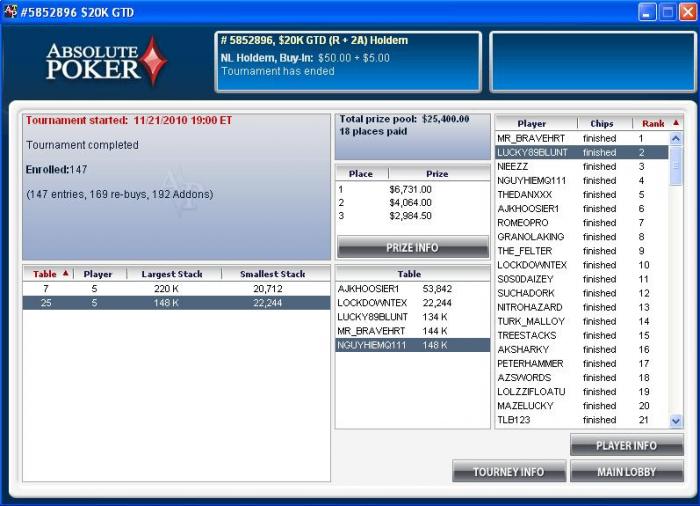Select PETERHAMMER ranked 17
The height and width of the screenshot is (506, 700).
click(x=582, y=364)
